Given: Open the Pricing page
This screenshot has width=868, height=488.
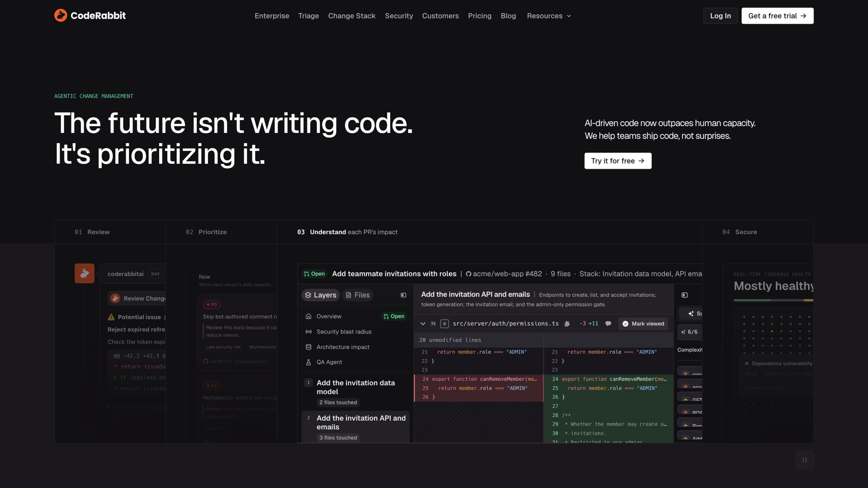Looking at the screenshot, I should tap(480, 16).
